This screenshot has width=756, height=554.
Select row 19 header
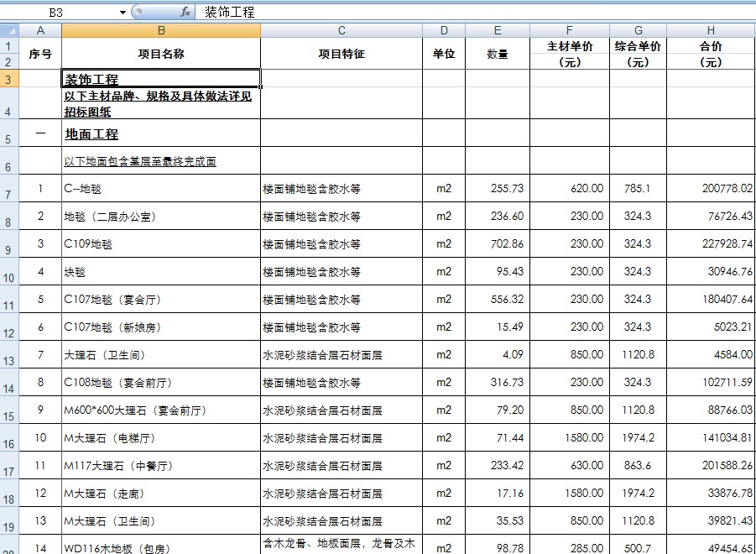(x=9, y=520)
